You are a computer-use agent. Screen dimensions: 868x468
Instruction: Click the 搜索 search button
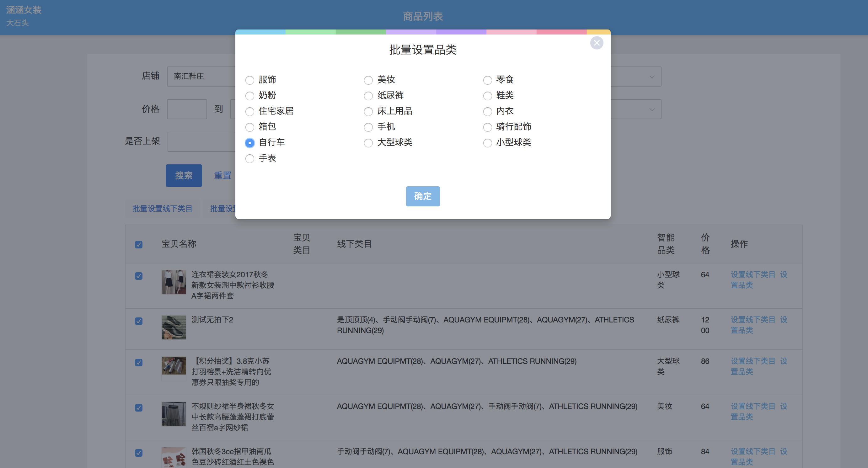click(x=184, y=175)
